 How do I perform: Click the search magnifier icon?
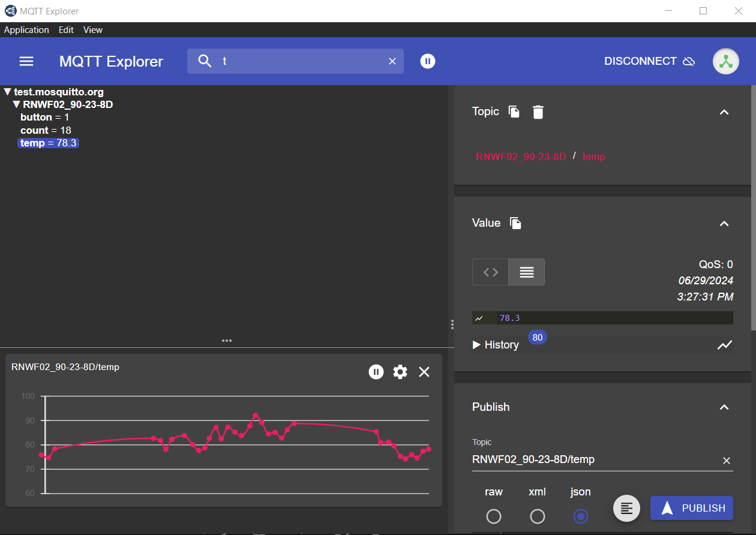[205, 61]
